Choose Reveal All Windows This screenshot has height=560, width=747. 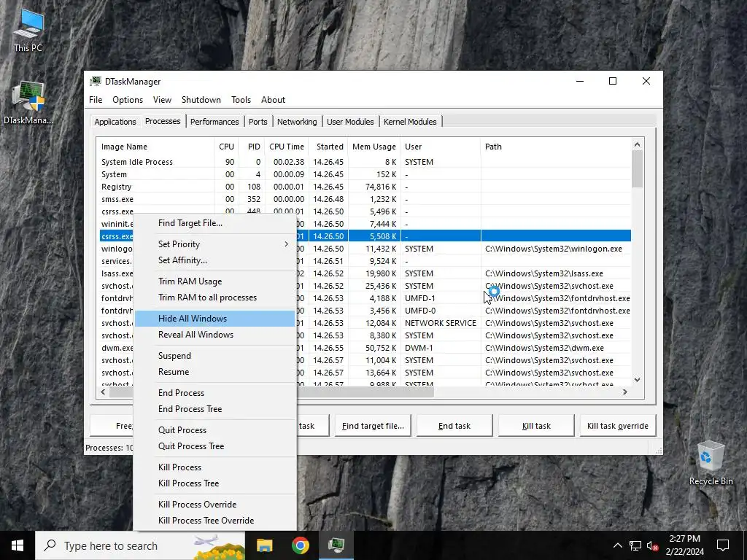(x=215, y=334)
